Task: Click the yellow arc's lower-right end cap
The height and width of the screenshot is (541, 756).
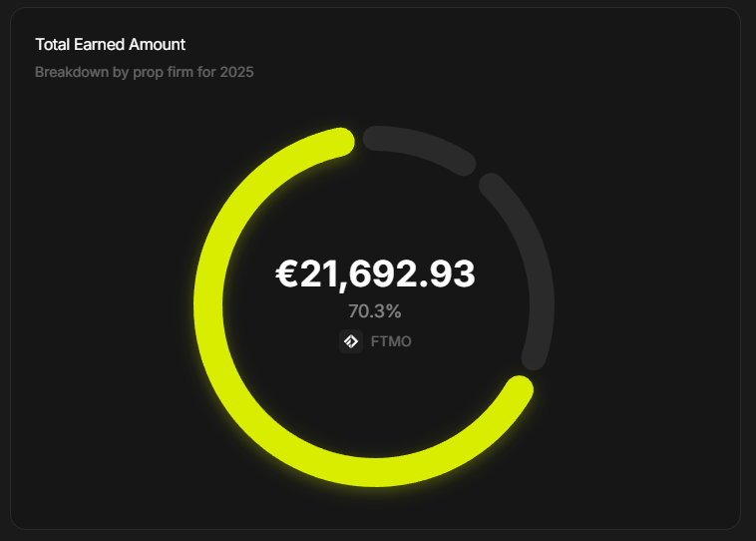Action: click(x=519, y=390)
